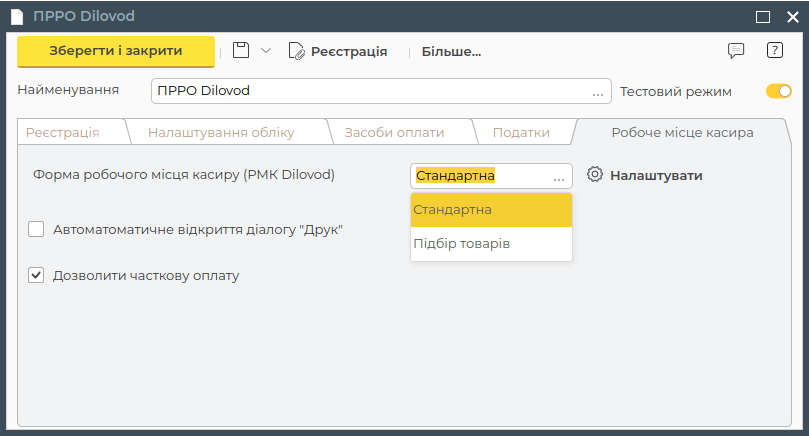The height and width of the screenshot is (436, 809).
Task: Click the document icon in title bar
Action: pyautogui.click(x=18, y=17)
